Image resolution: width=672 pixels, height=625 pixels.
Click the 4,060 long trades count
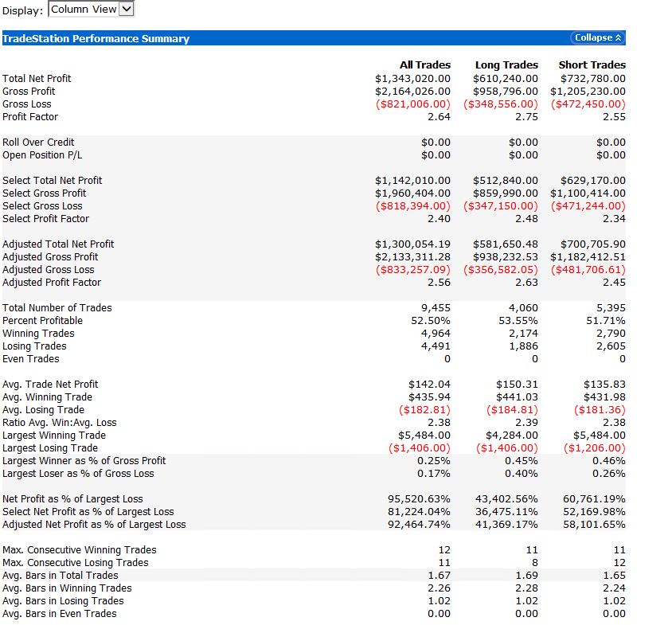[x=524, y=308]
